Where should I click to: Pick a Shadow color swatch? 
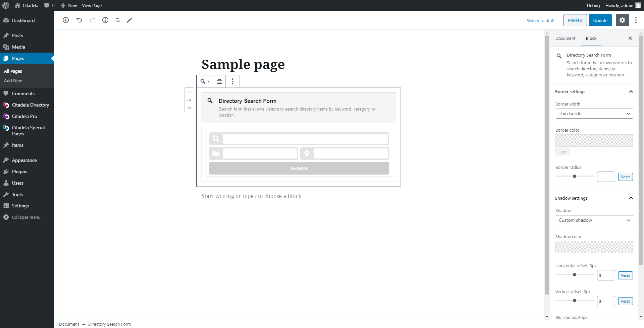(594, 247)
